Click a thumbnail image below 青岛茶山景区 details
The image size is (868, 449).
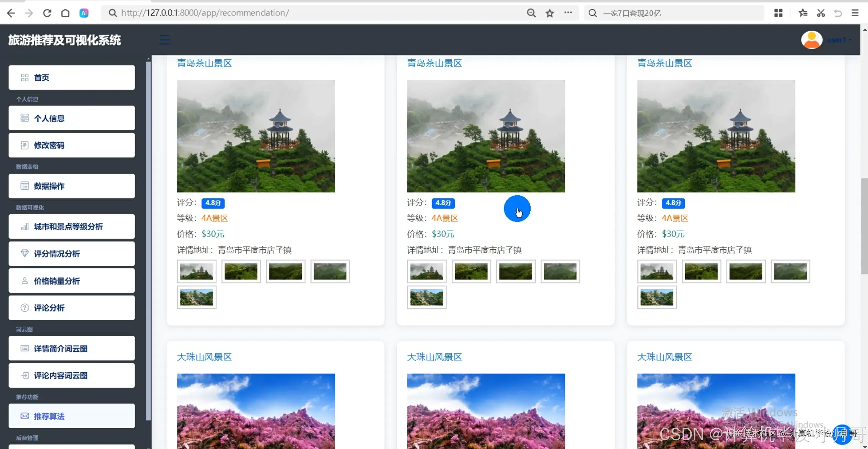[x=197, y=271]
